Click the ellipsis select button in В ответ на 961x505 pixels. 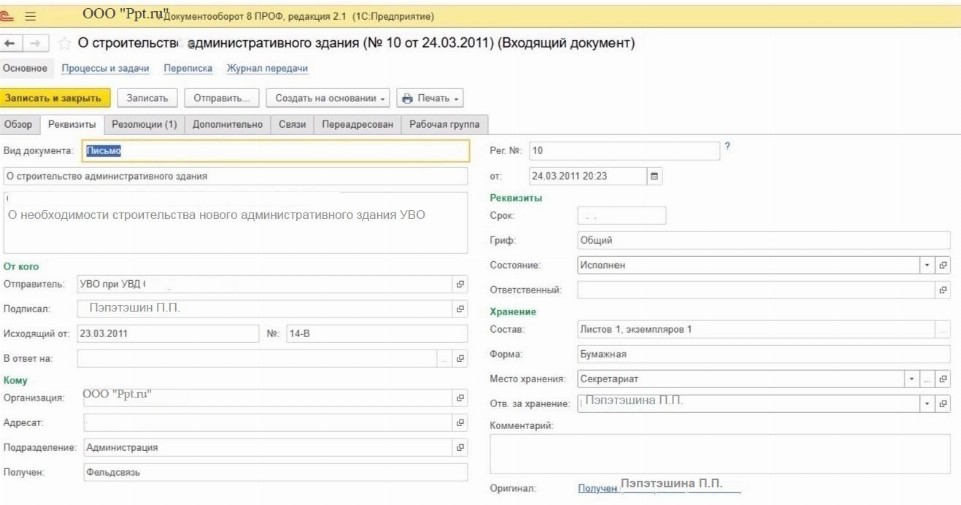[x=443, y=358]
